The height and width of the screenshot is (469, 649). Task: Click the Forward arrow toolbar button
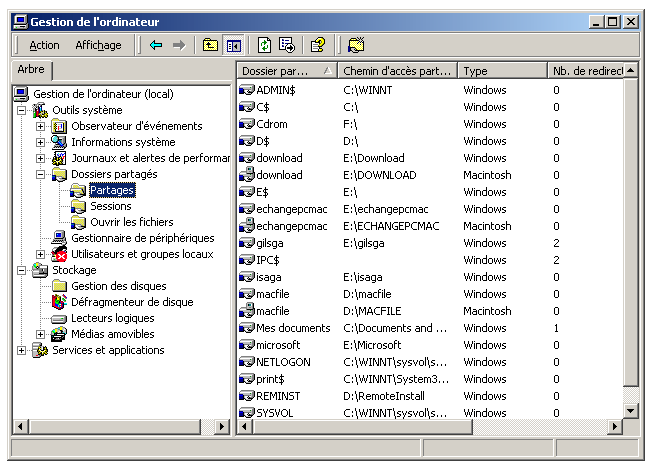point(179,45)
